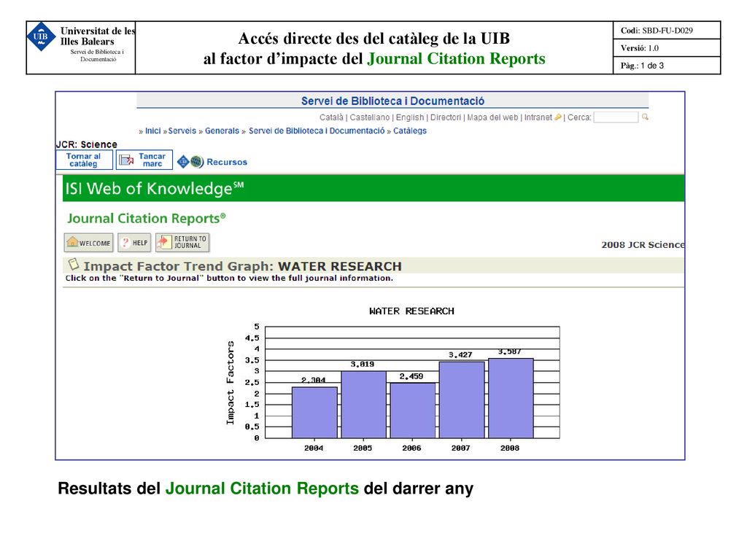The height and width of the screenshot is (560, 747).
Task: Click the value label 3.587
Action: [x=510, y=352]
